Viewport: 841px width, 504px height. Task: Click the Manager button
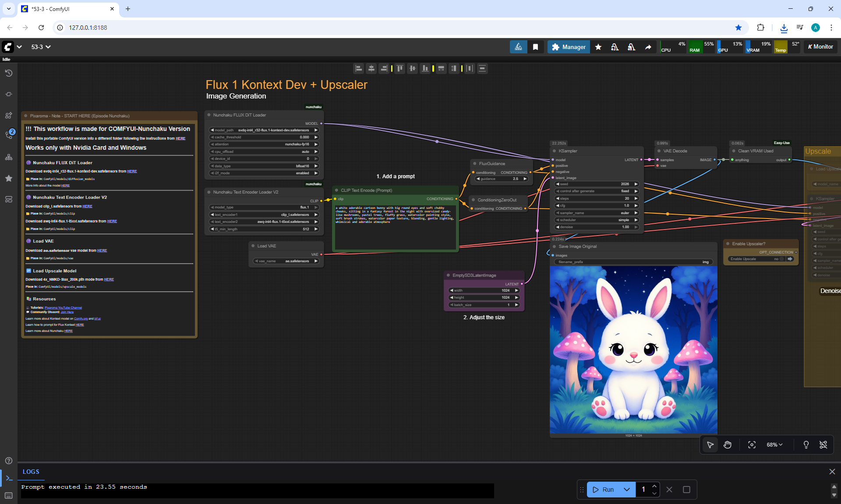(x=568, y=47)
